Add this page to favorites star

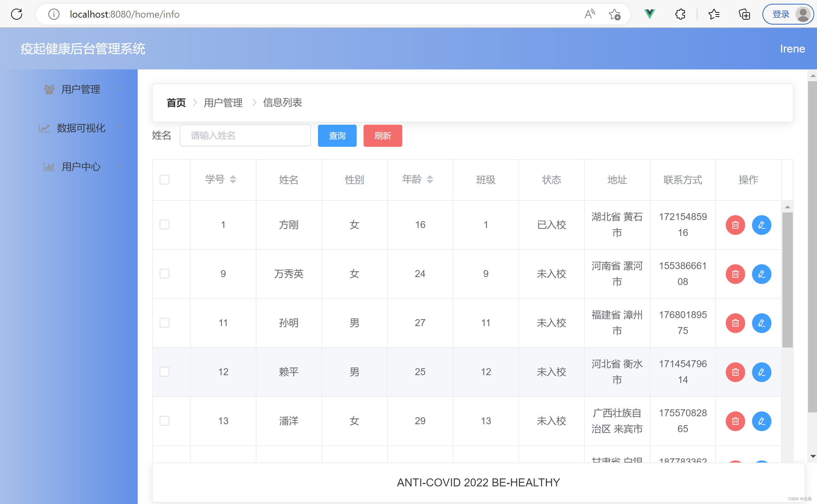[614, 14]
